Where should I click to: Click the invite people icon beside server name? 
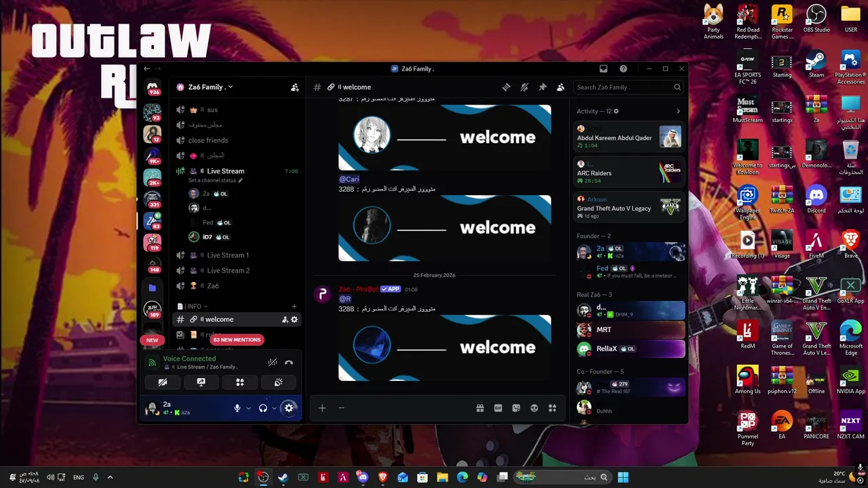(294, 87)
